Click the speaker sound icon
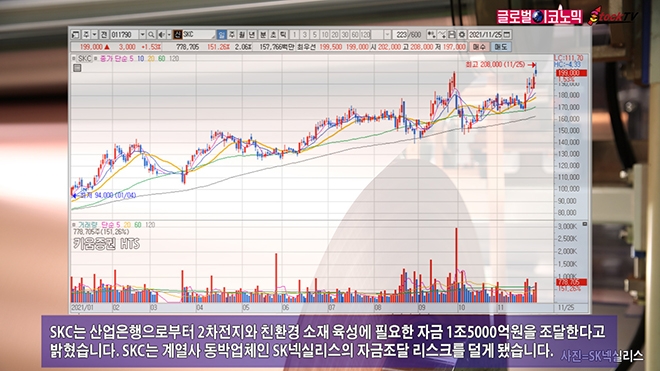The height and width of the screenshot is (371, 660). 161,35
